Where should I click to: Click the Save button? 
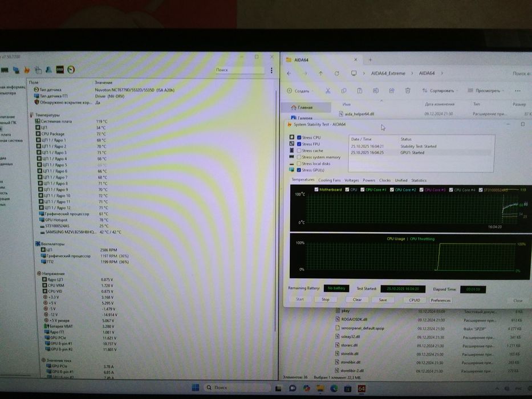tap(383, 300)
